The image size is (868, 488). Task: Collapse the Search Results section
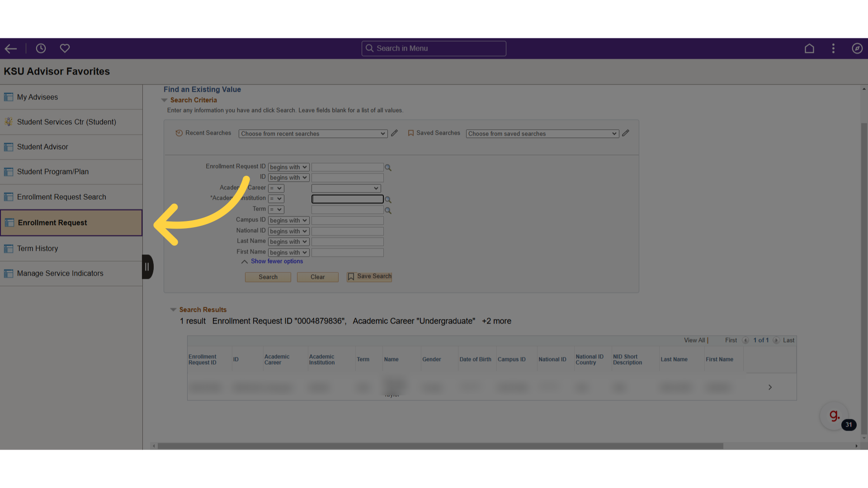click(173, 310)
